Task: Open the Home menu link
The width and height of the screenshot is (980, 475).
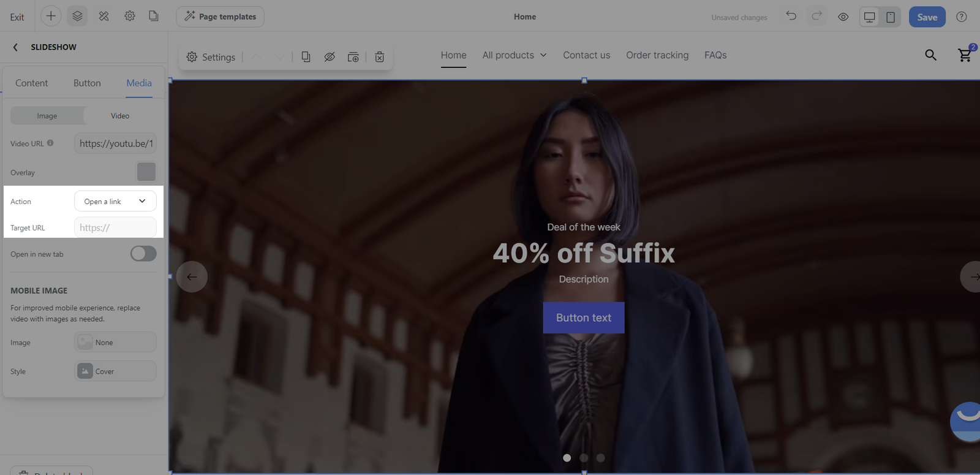Action: point(454,55)
